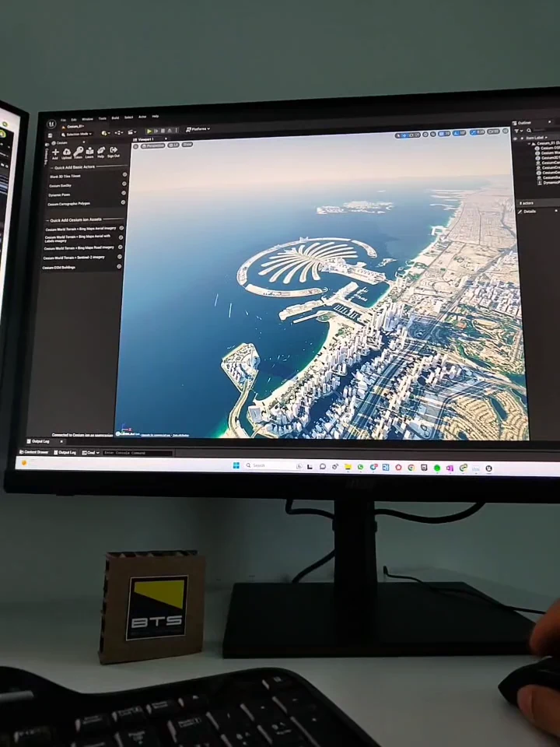Open the Cesium Help icon
This screenshot has width=560, height=747.
[101, 153]
